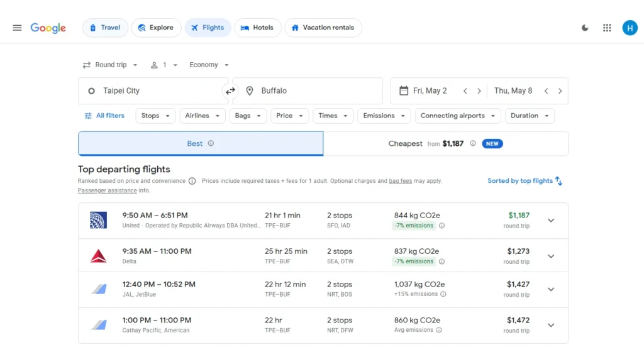The image size is (644, 362).
Task: Open the Connecting airports filter dropdown
Action: pyautogui.click(x=458, y=116)
